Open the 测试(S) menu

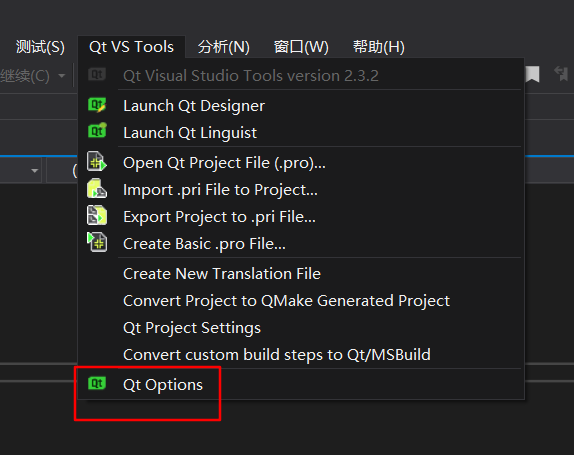coord(40,47)
